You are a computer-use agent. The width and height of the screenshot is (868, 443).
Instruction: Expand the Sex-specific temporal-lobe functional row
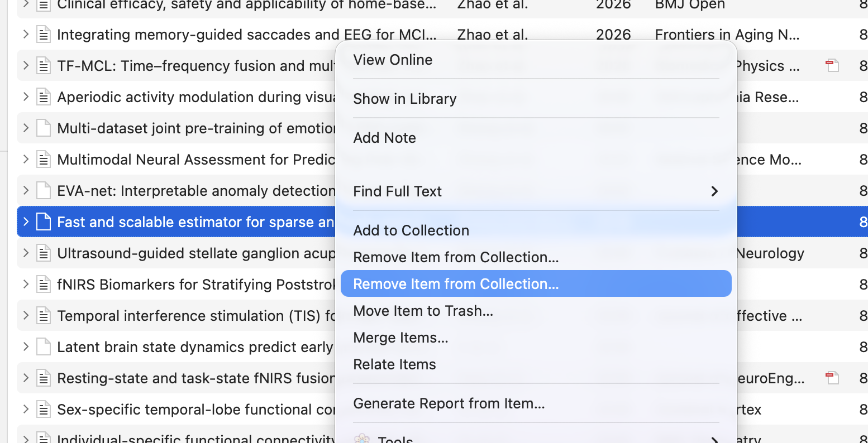pyautogui.click(x=26, y=409)
